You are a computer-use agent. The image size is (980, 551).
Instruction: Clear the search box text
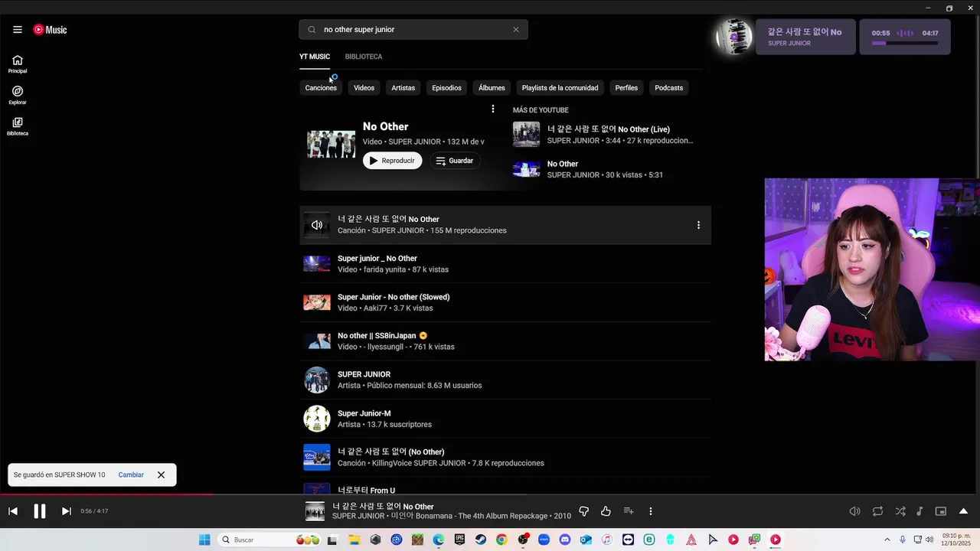(515, 30)
